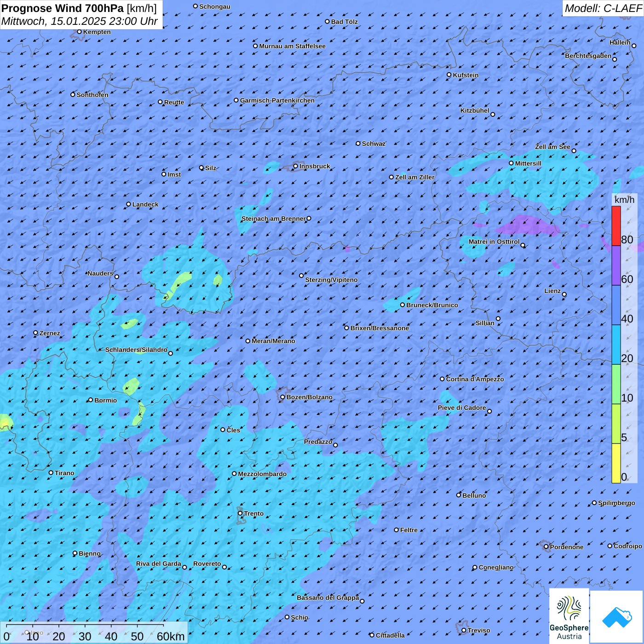Click the Kempten city label

pos(97,32)
